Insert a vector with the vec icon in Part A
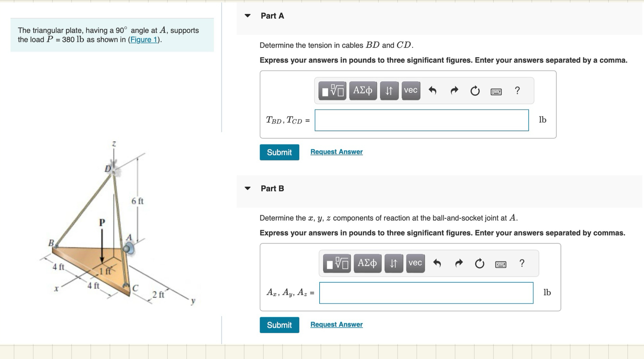The width and height of the screenshot is (644, 359). 411,91
